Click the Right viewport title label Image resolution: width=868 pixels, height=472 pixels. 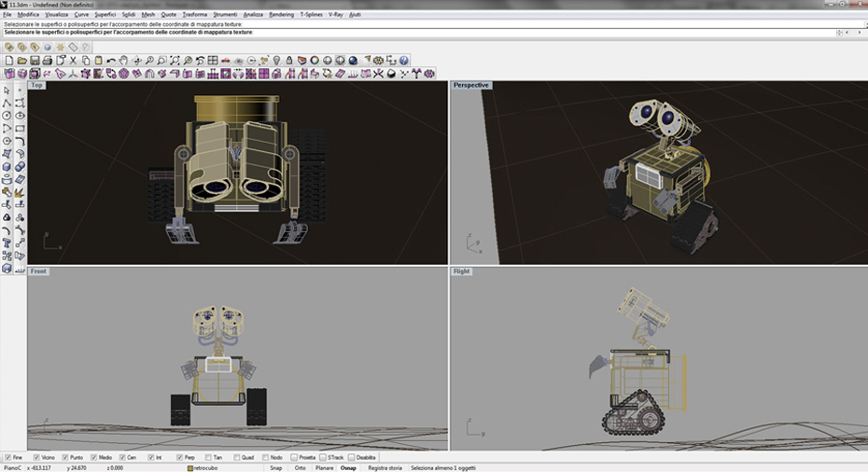[x=462, y=271]
